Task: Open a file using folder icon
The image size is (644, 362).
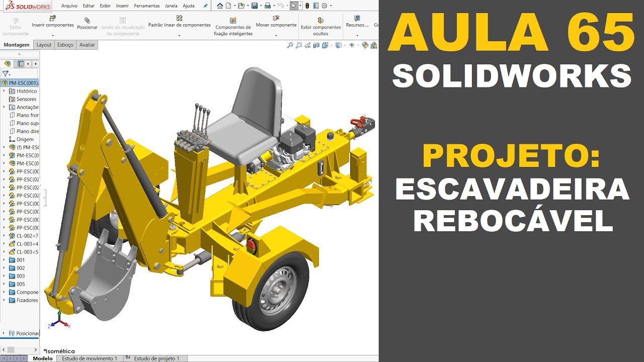Action: pyautogui.click(x=241, y=6)
